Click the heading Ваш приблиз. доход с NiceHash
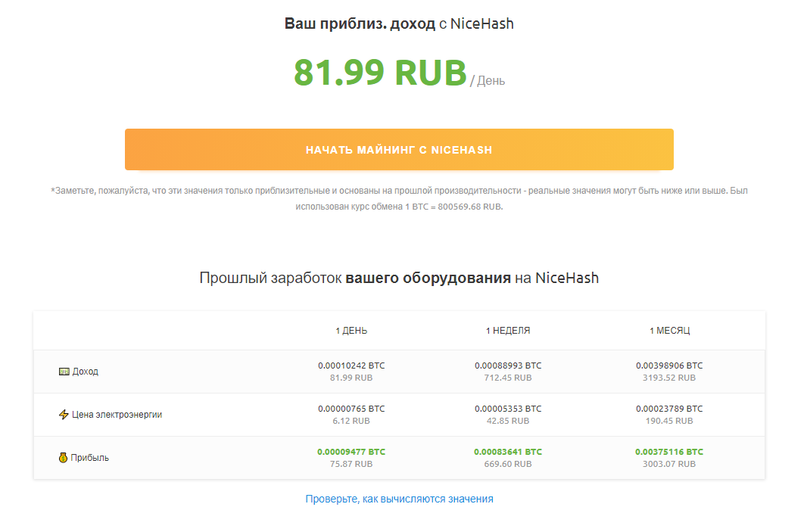 [x=399, y=23]
